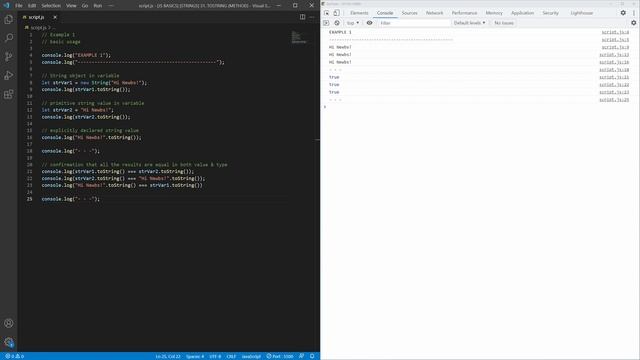Click the Live Server Port status item
640x360 pixels.
click(280, 356)
